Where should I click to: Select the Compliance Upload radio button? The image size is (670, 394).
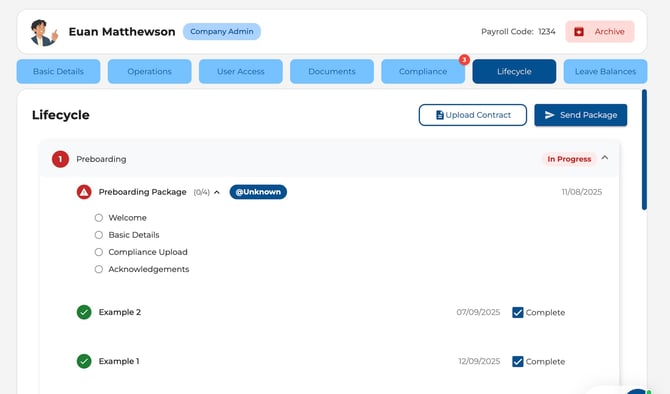[99, 252]
